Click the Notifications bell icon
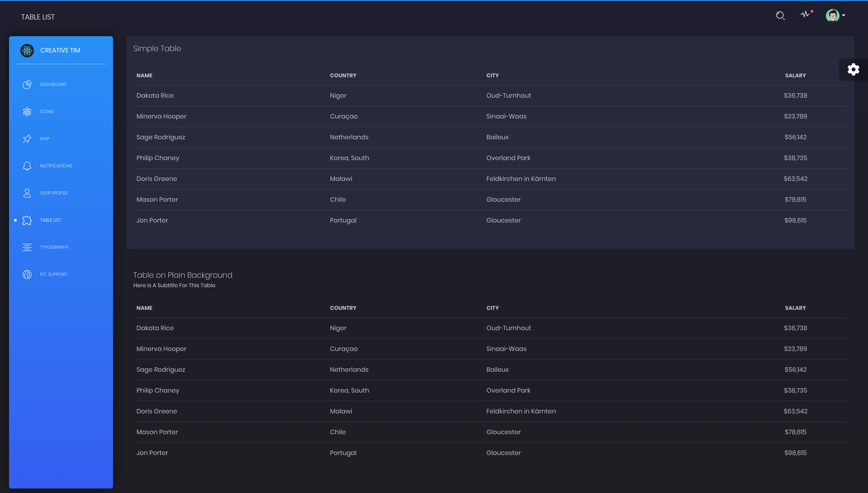This screenshot has height=493, width=868. tap(27, 166)
